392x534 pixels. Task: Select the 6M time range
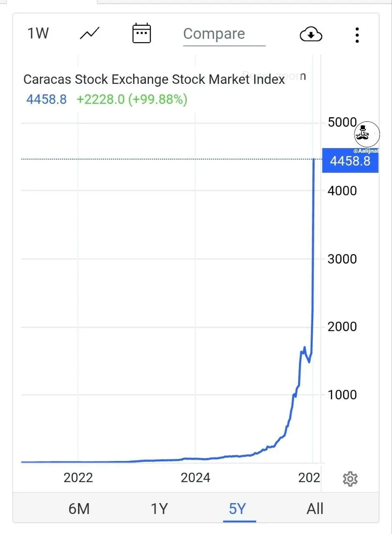(x=79, y=509)
